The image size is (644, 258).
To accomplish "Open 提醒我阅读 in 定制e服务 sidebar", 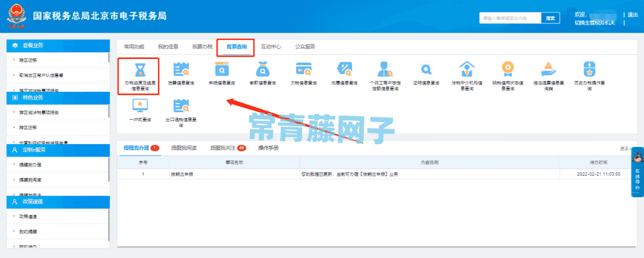I will click(30, 180).
